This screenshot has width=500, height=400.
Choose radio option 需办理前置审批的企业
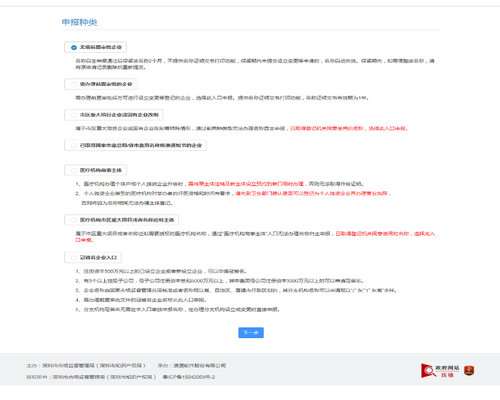101,84
